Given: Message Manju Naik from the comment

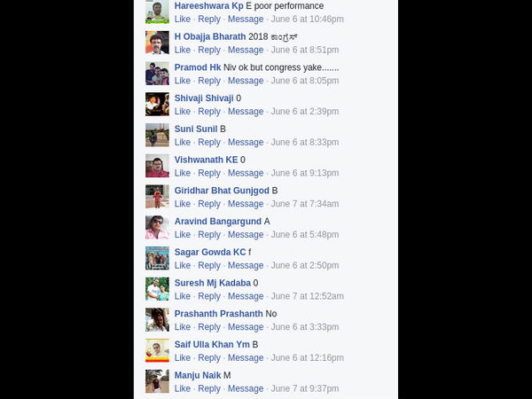Looking at the screenshot, I should click(246, 388).
